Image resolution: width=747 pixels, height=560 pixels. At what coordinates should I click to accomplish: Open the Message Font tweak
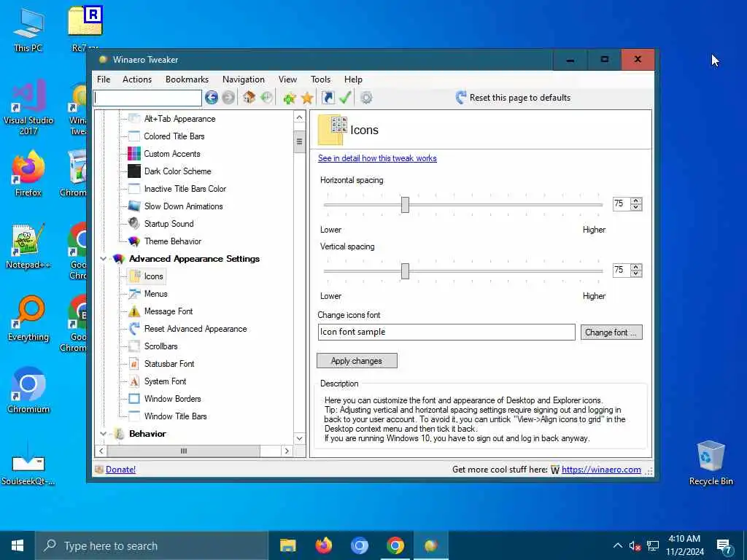(x=169, y=311)
